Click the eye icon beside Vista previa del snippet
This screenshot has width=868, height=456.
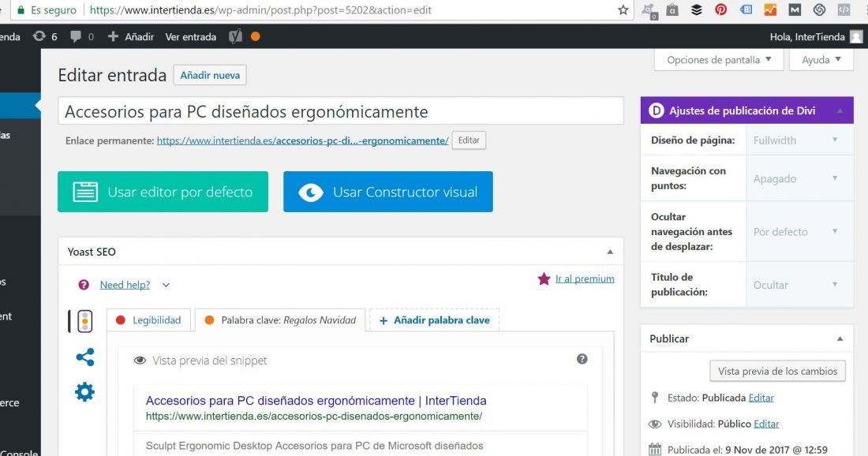tap(140, 361)
